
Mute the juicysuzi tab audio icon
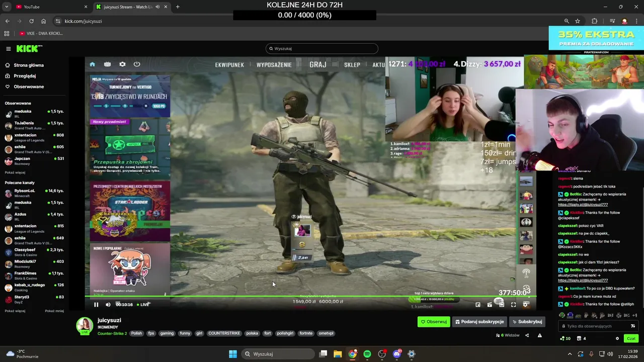point(157,7)
